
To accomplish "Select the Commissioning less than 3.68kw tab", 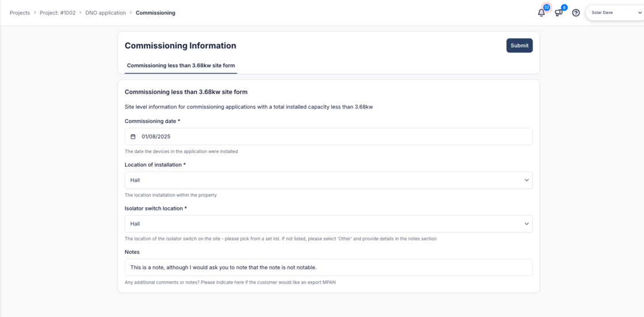I will pyautogui.click(x=181, y=66).
